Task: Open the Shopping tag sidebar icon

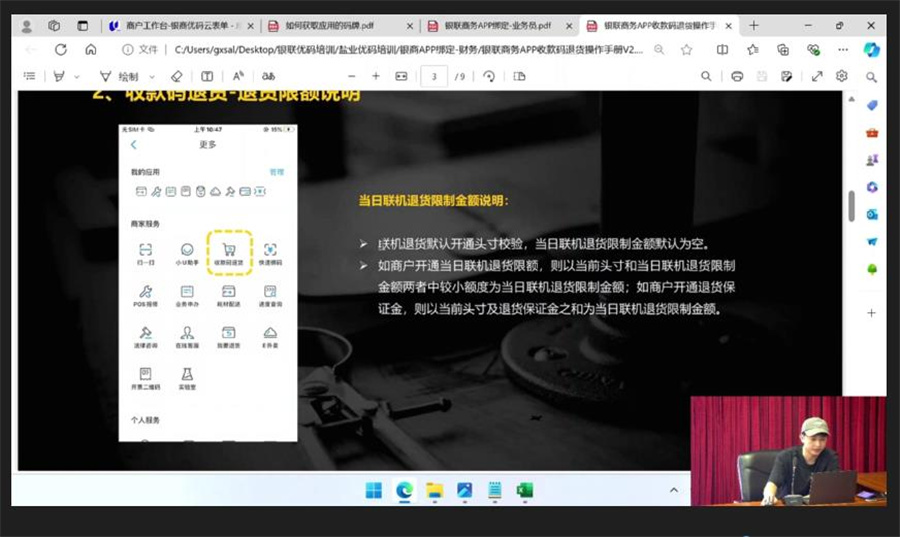Action: click(x=872, y=105)
